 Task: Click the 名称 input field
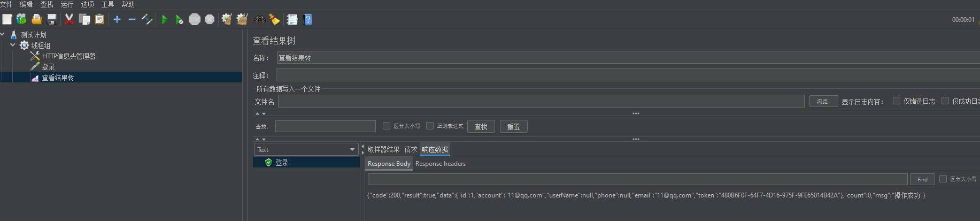[628, 58]
